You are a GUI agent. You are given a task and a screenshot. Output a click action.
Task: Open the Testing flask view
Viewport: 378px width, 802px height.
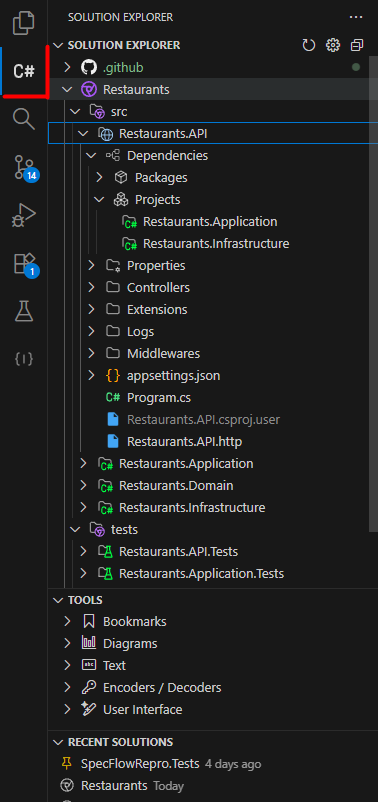[x=24, y=311]
